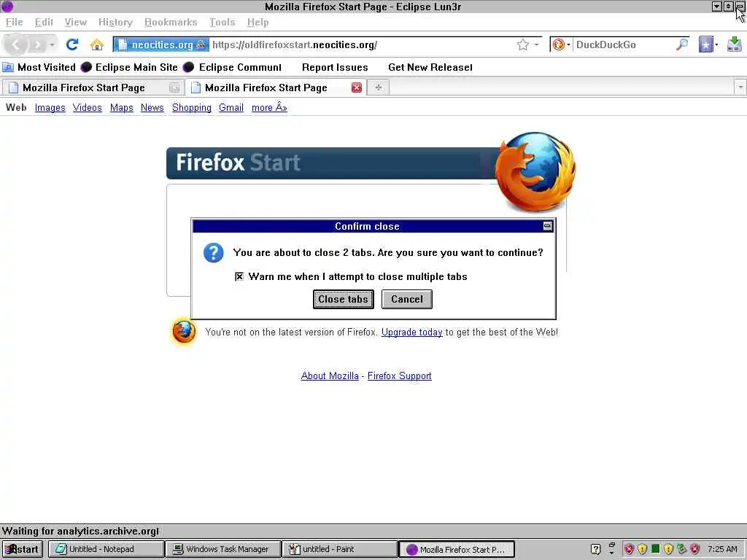747x560 pixels.
Task: Open a new tab with plus button
Action: click(379, 87)
